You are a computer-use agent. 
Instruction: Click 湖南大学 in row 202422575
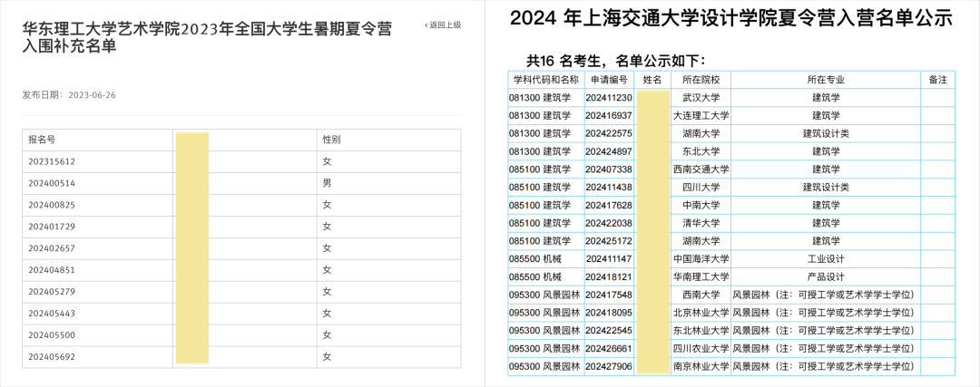(701, 133)
